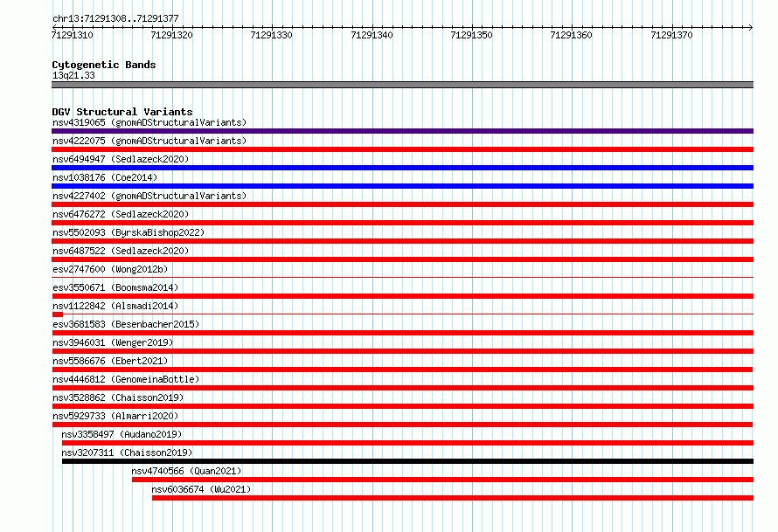
Task: Click the nsv5929733 (Almarri2020) label
Action: click(115, 416)
